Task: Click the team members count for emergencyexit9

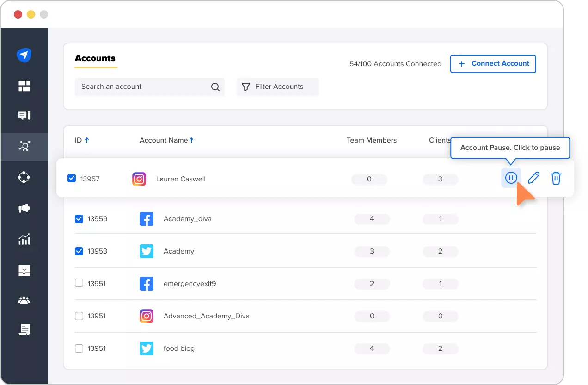Action: (372, 284)
